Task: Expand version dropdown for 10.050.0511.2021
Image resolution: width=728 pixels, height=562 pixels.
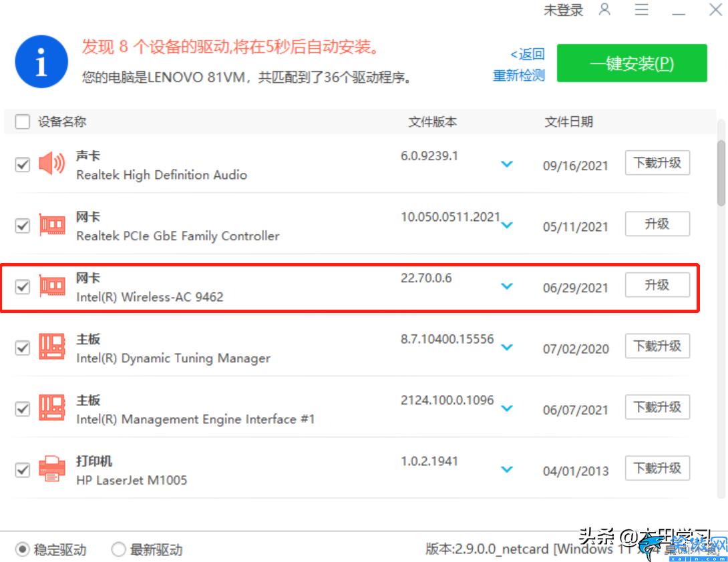Action: click(x=507, y=225)
